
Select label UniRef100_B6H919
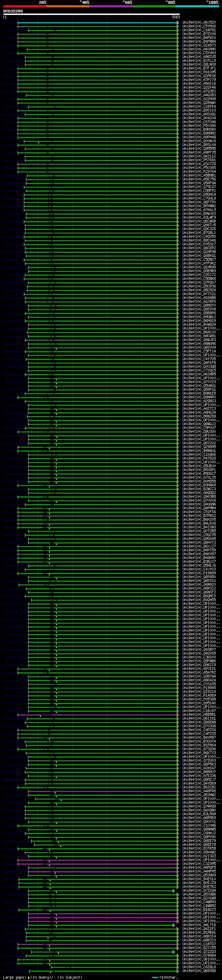pyautogui.click(x=199, y=321)
